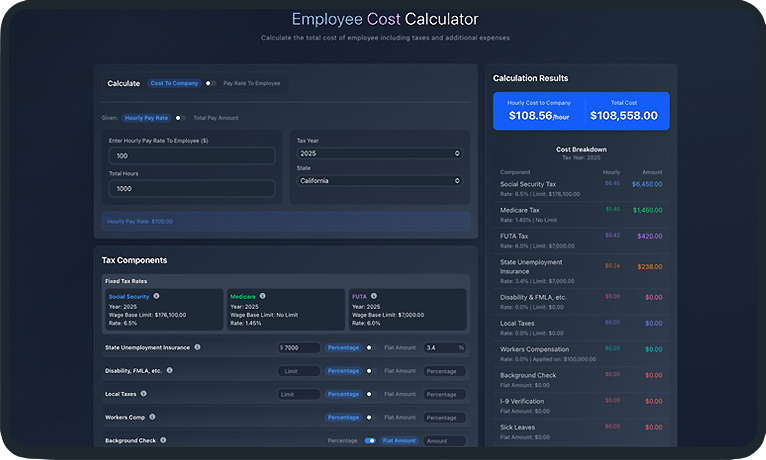Toggle State Unemployment Insurance to Flat Amount
The width and height of the screenshot is (766, 460).
tap(369, 348)
